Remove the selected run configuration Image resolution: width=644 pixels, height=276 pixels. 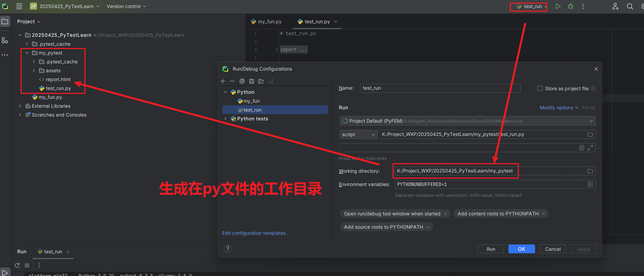pyautogui.click(x=232, y=81)
